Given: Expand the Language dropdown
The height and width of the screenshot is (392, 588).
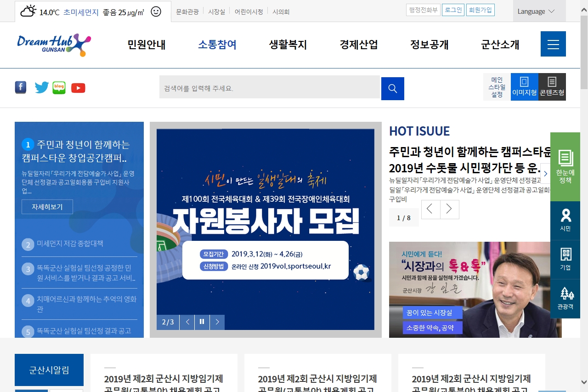Looking at the screenshot, I should [536, 11].
